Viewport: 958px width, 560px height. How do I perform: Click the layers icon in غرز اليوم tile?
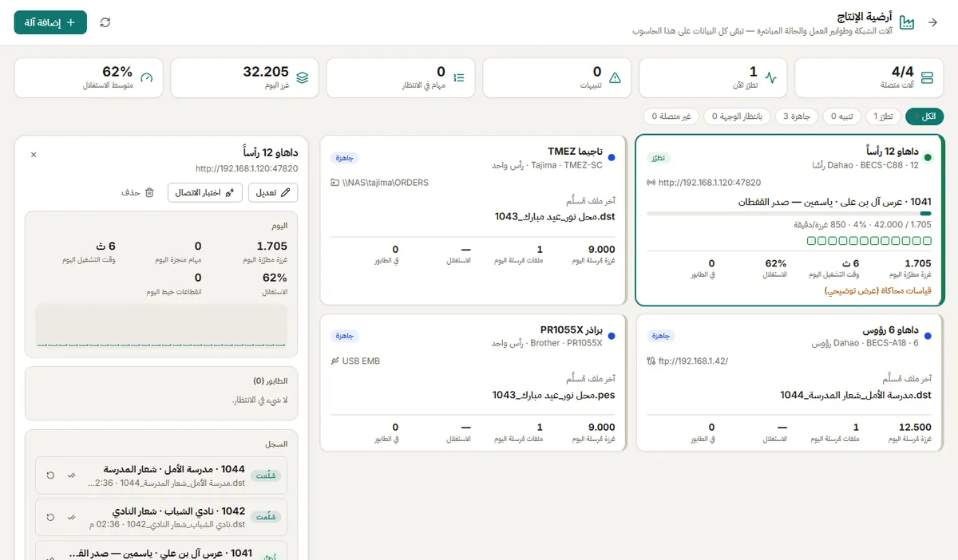[303, 77]
